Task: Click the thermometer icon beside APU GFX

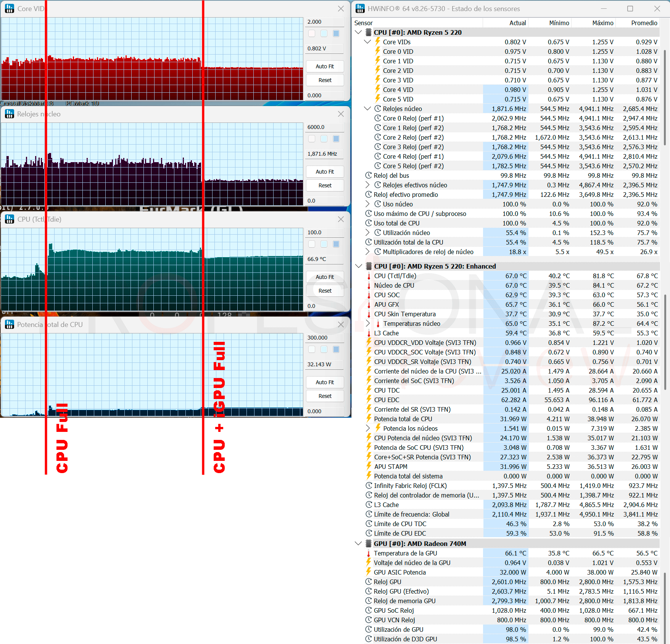Action: 369,304
